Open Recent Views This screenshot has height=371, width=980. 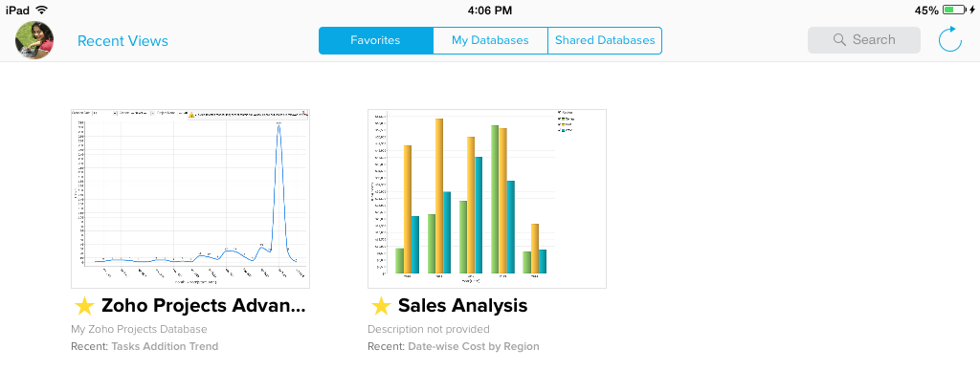(122, 40)
